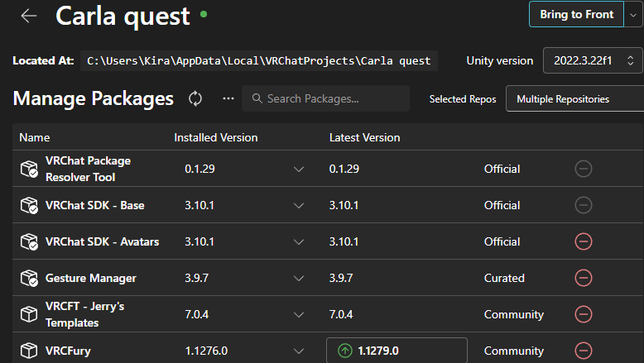Upgrade VRCFury to version 1.1279.0

[396, 351]
